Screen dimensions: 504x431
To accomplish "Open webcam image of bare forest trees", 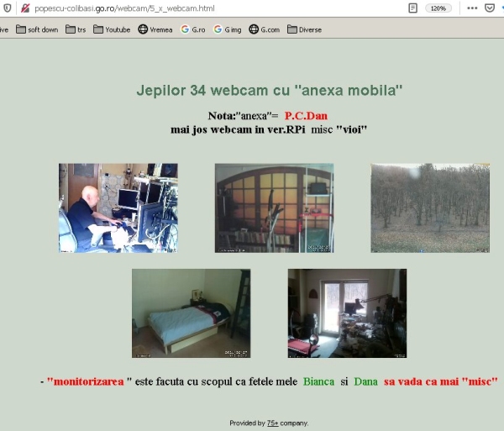I will pyautogui.click(x=430, y=208).
